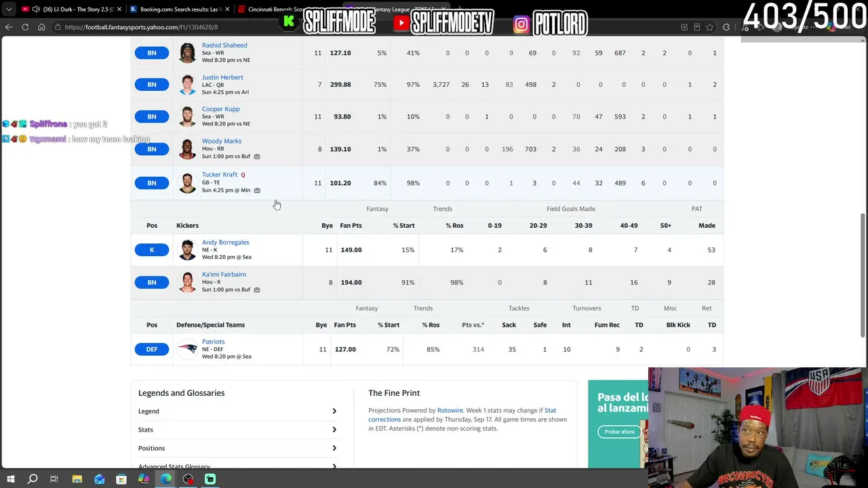
Task: Open the notes icon beside Ka'imi Fairbairn's game
Action: coord(257,290)
